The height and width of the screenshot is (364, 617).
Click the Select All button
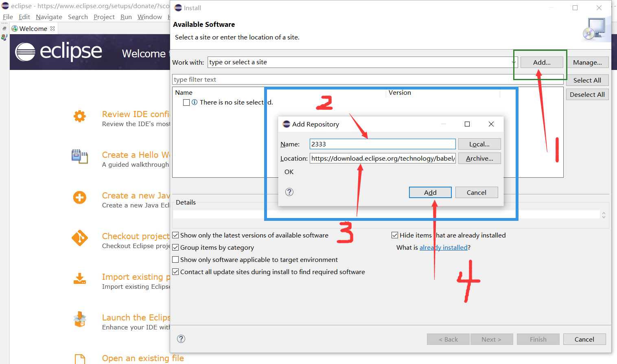tap(587, 80)
